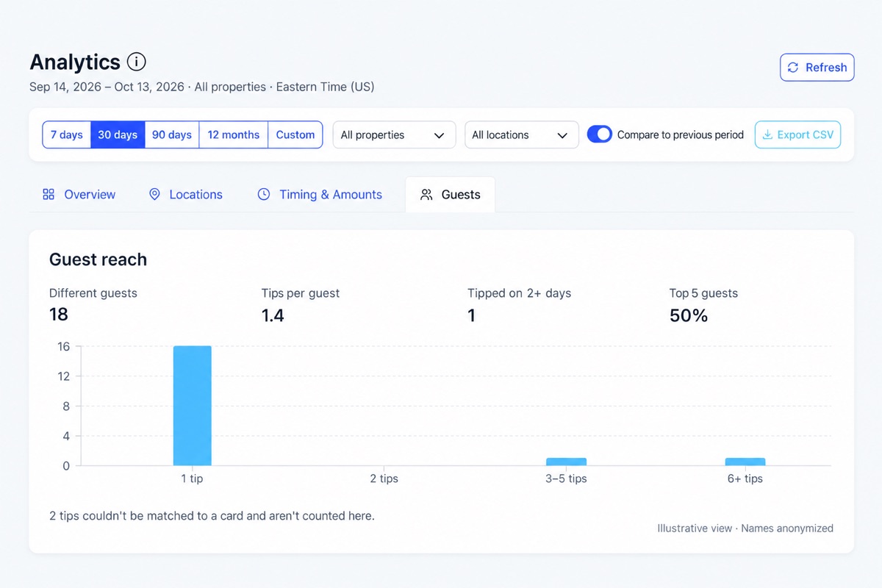This screenshot has width=882, height=588.
Task: Click the Different guests label
Action: pyautogui.click(x=93, y=293)
